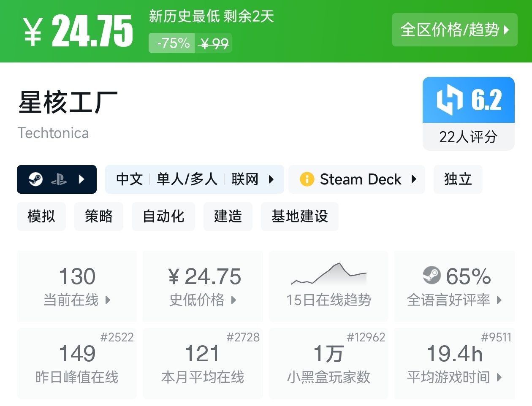This screenshot has width=532, height=406.
Task: Open the 15-day online trend chart
Action: (328, 286)
